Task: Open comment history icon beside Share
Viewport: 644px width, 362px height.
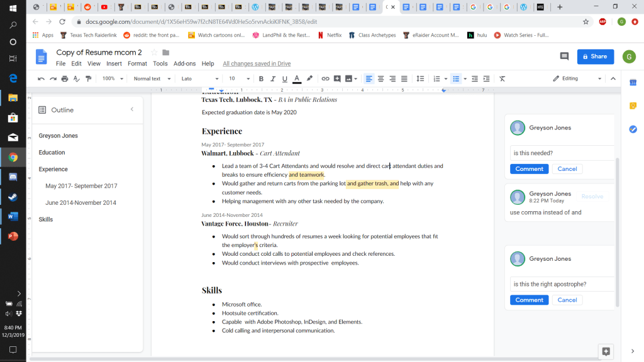Action: [x=564, y=57]
